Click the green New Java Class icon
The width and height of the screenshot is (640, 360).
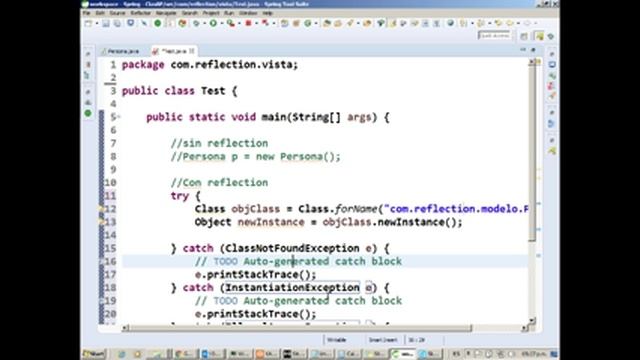307,23
